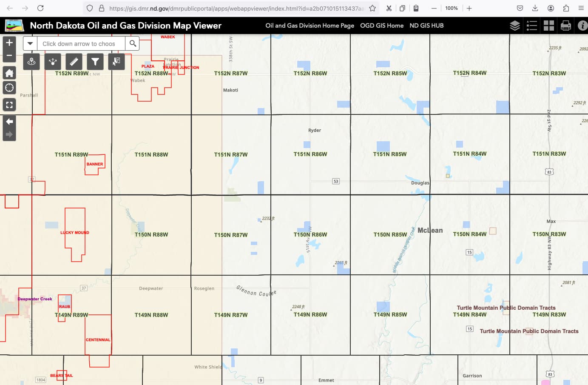Click the Garrison town label
The height and width of the screenshot is (385, 588).
(472, 376)
